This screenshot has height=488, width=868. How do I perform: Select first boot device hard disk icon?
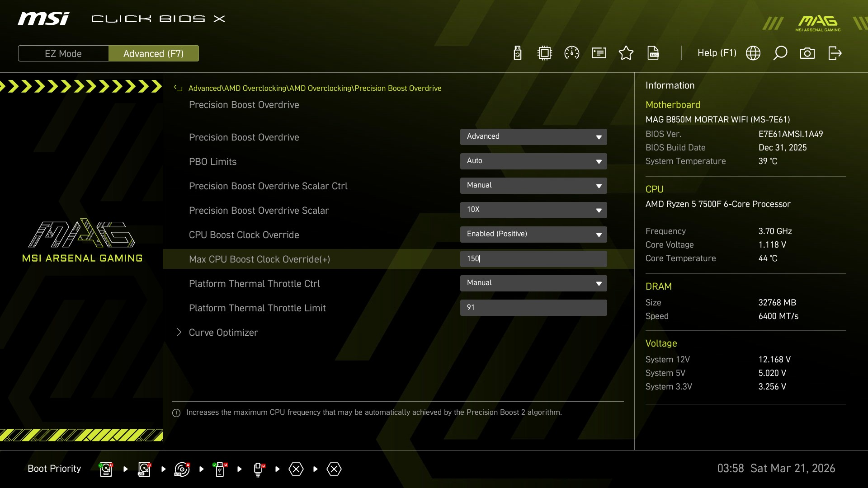point(106,469)
